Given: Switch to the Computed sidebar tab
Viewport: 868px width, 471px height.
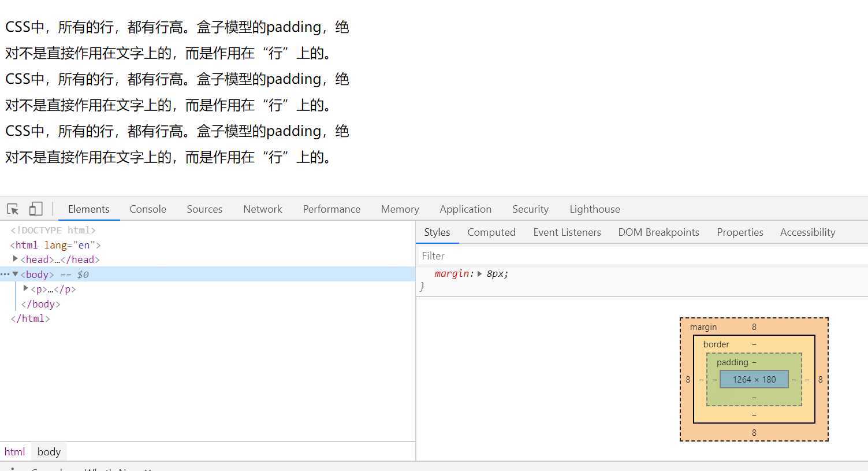Looking at the screenshot, I should point(491,232).
